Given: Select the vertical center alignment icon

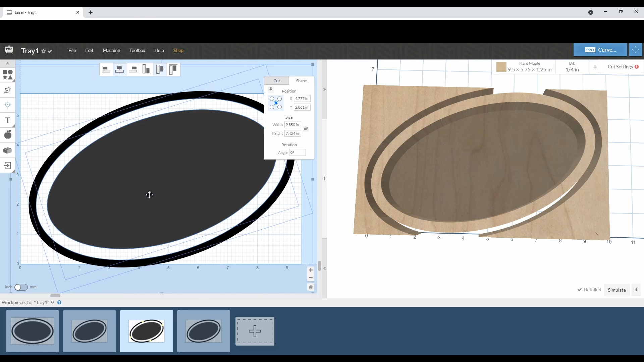Looking at the screenshot, I should [x=160, y=69].
